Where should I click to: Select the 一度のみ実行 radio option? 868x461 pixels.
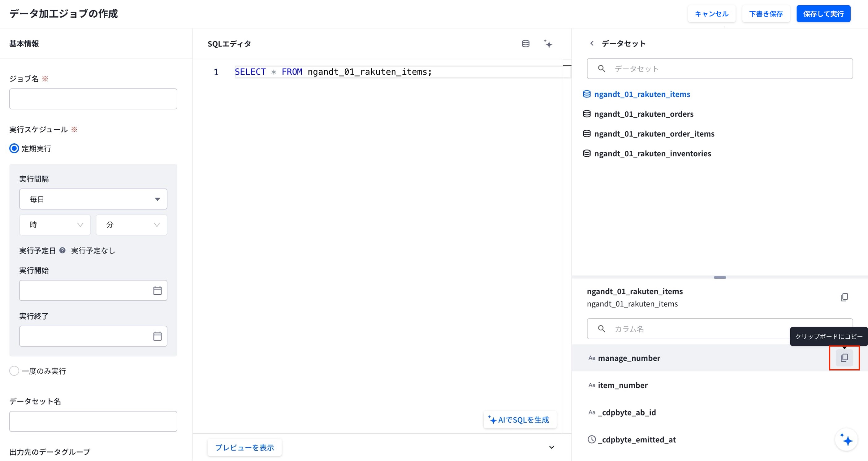coord(14,371)
